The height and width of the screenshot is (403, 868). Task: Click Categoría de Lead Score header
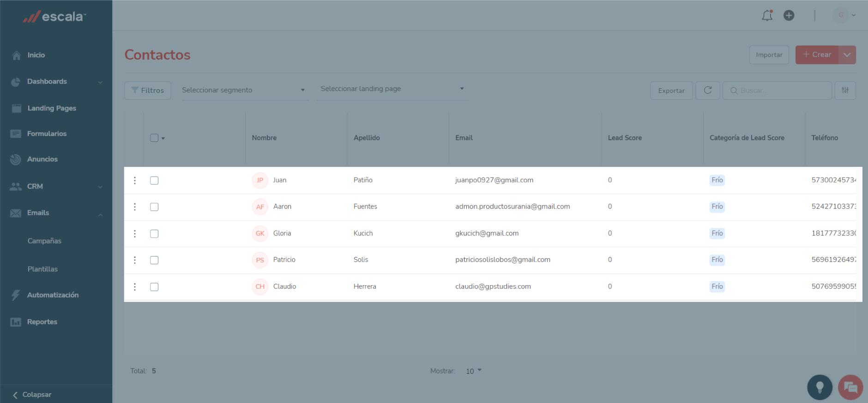(747, 138)
